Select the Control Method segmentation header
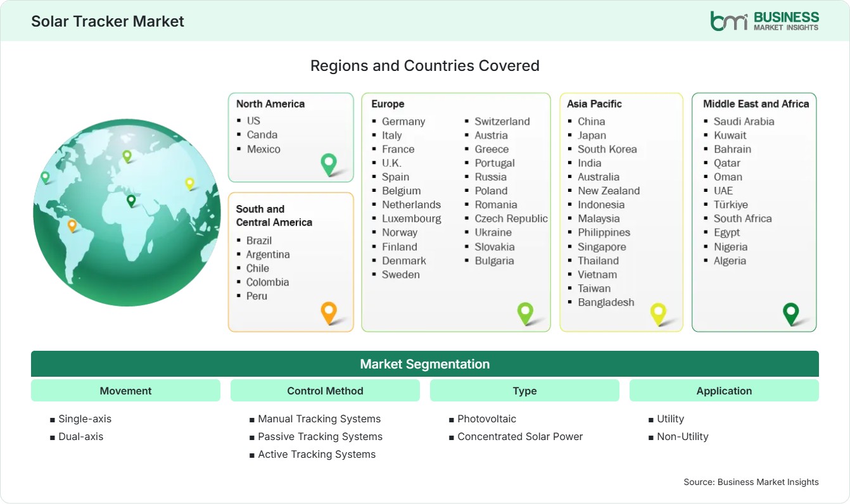The width and height of the screenshot is (850, 504). click(325, 391)
